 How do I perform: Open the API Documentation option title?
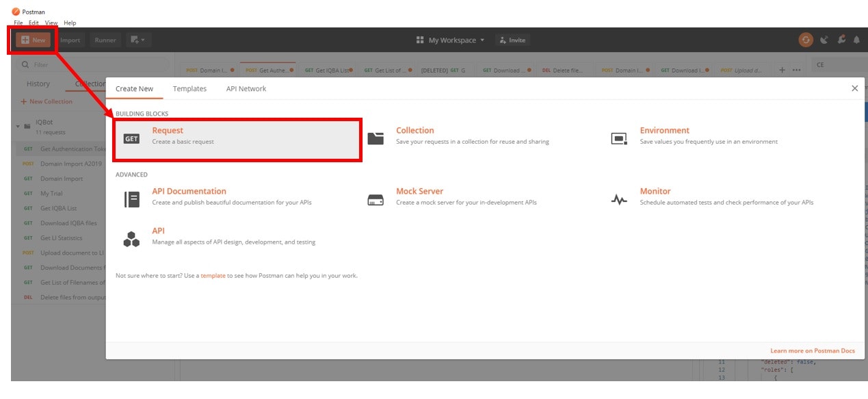coord(189,191)
